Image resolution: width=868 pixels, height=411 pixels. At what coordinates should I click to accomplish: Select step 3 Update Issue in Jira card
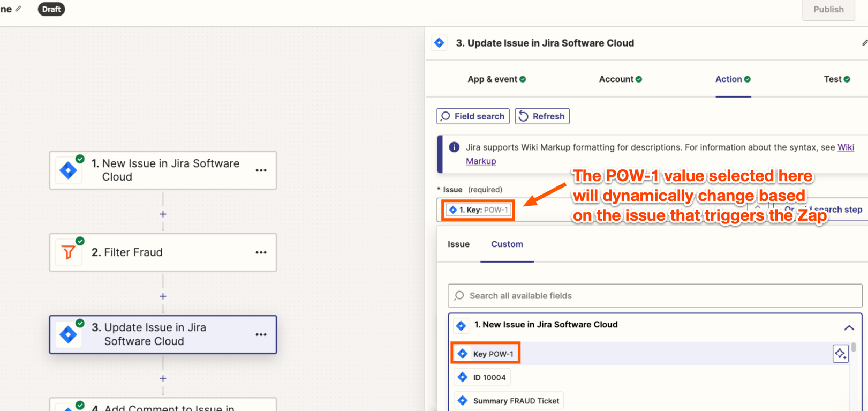coord(163,334)
